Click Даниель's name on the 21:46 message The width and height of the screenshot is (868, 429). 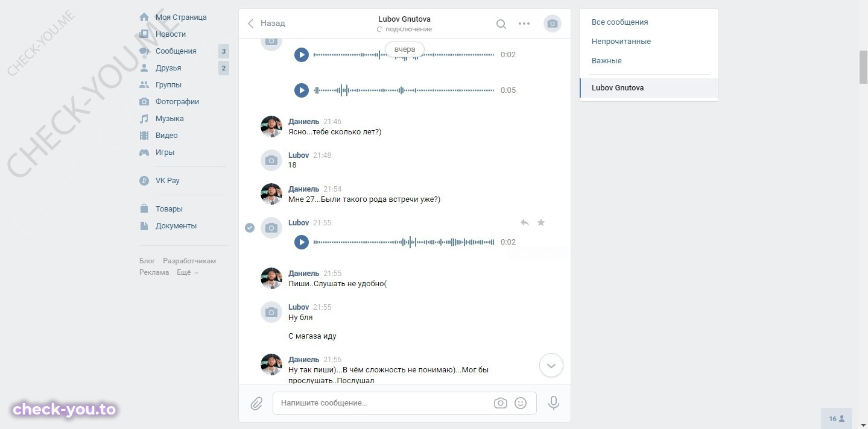click(x=303, y=122)
